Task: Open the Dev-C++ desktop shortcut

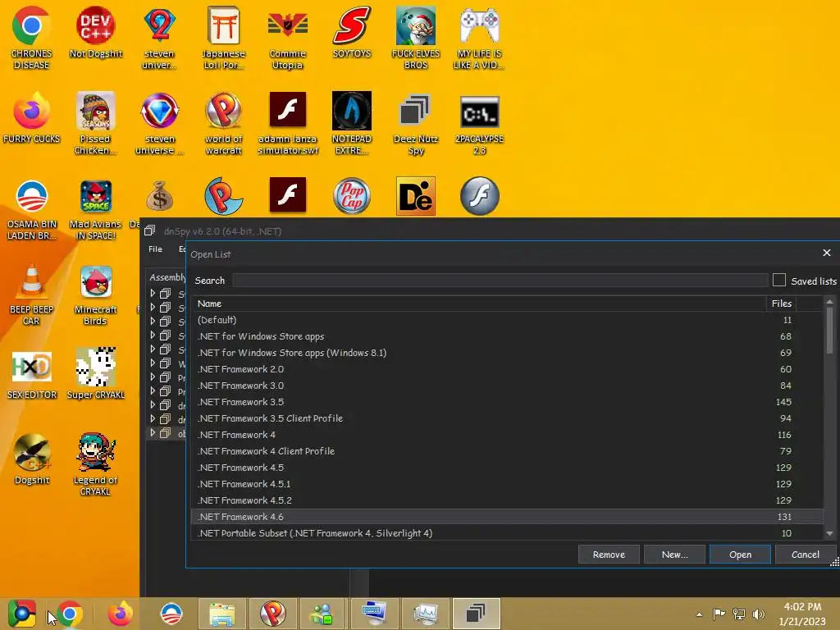Action: pyautogui.click(x=95, y=32)
